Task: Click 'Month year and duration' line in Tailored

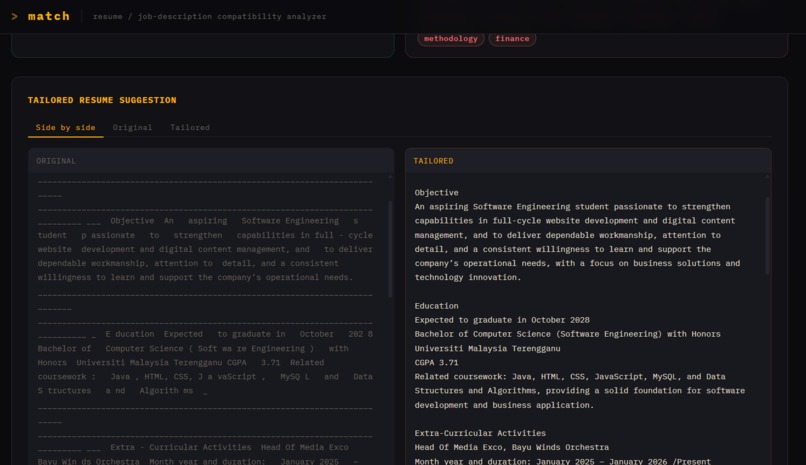Action: pyautogui.click(x=563, y=461)
